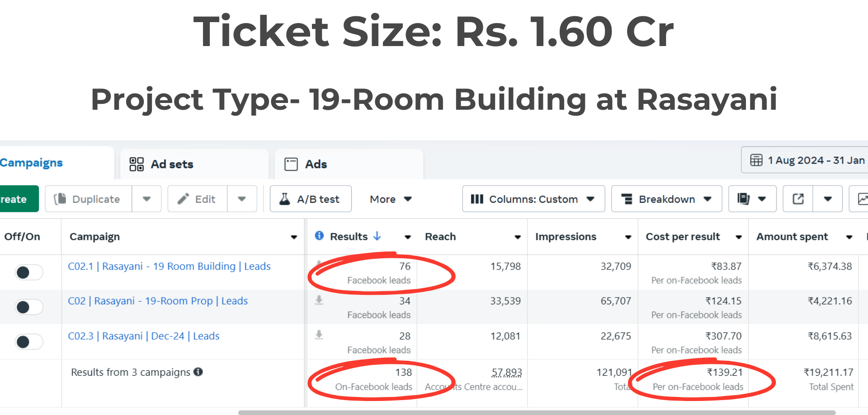Screen dimensions: 868x415
Task: Click the calendar date range icon
Action: (x=756, y=160)
